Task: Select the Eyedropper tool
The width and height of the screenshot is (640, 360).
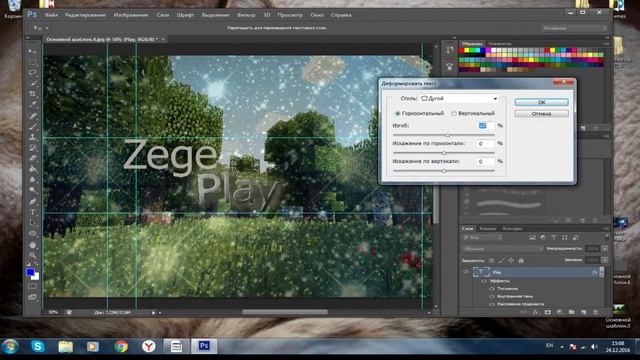Action: coord(32,104)
